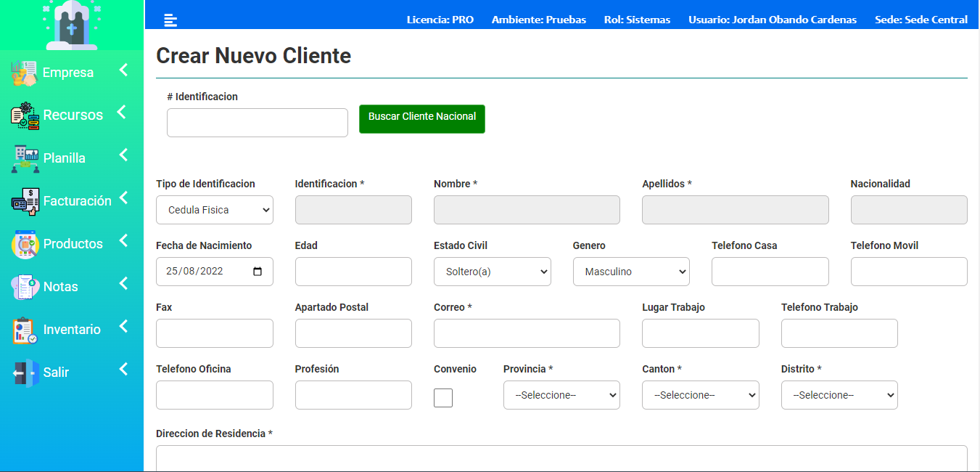Check the Convenio checkbox
Viewport: 980px width, 472px height.
[x=443, y=398]
